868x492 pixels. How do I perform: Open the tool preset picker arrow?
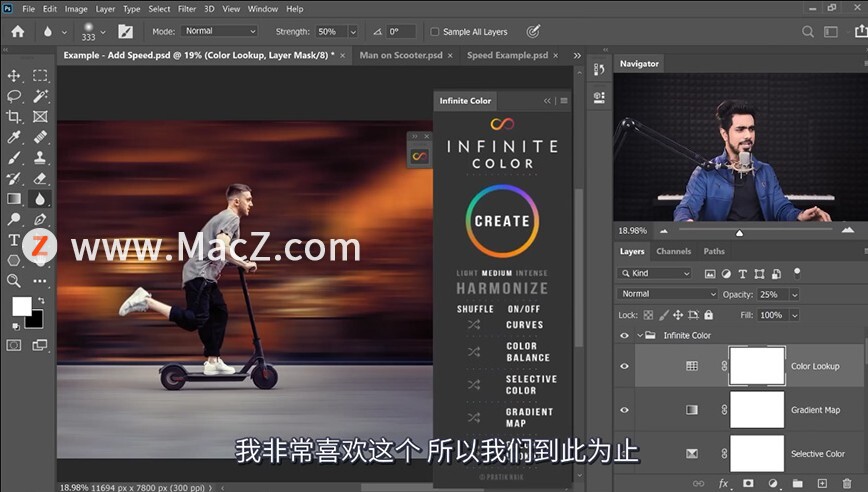coord(64,32)
